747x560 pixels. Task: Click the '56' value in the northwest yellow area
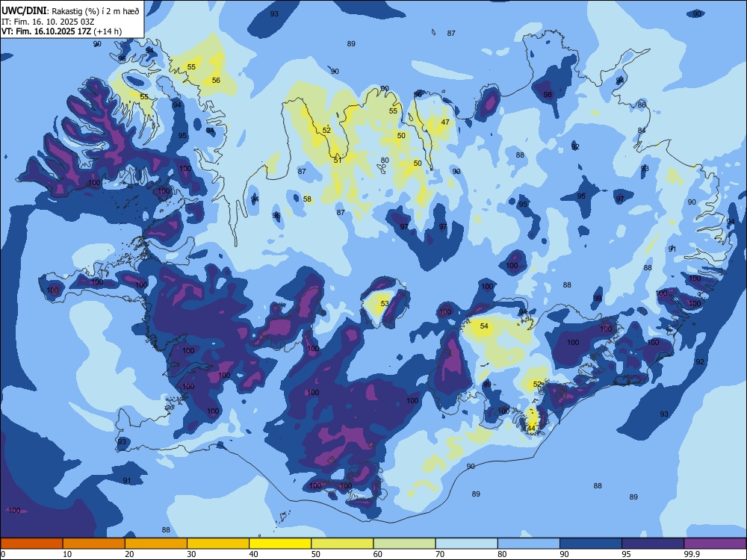coord(216,80)
